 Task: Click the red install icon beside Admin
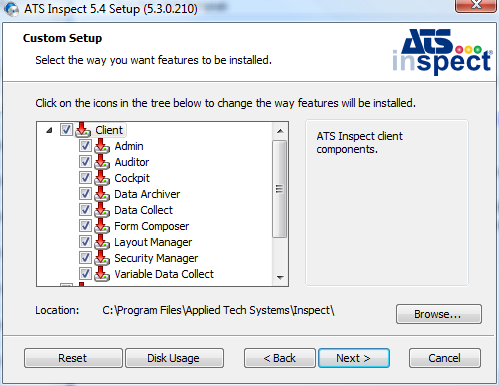(x=102, y=146)
